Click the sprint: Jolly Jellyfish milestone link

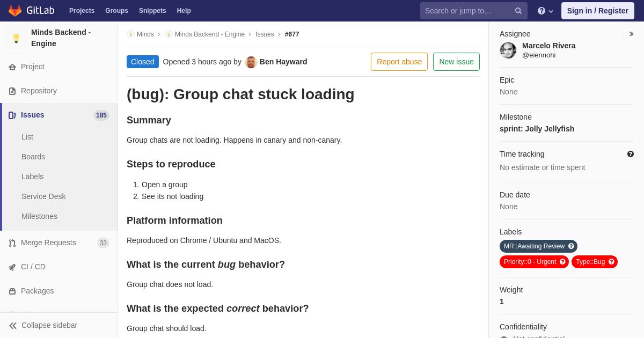coord(537,129)
